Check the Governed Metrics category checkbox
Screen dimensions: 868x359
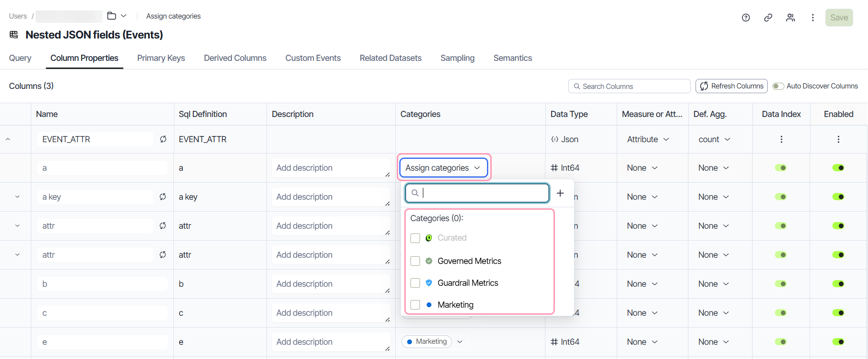tap(415, 261)
